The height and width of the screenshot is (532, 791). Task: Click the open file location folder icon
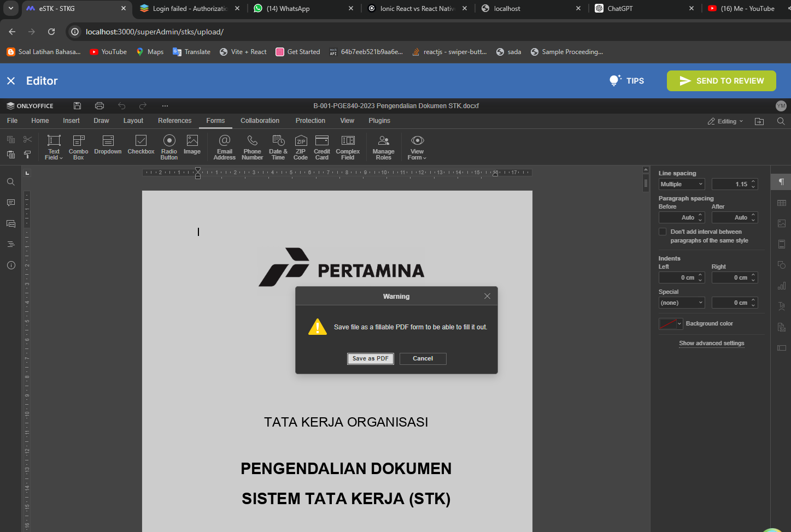(759, 121)
